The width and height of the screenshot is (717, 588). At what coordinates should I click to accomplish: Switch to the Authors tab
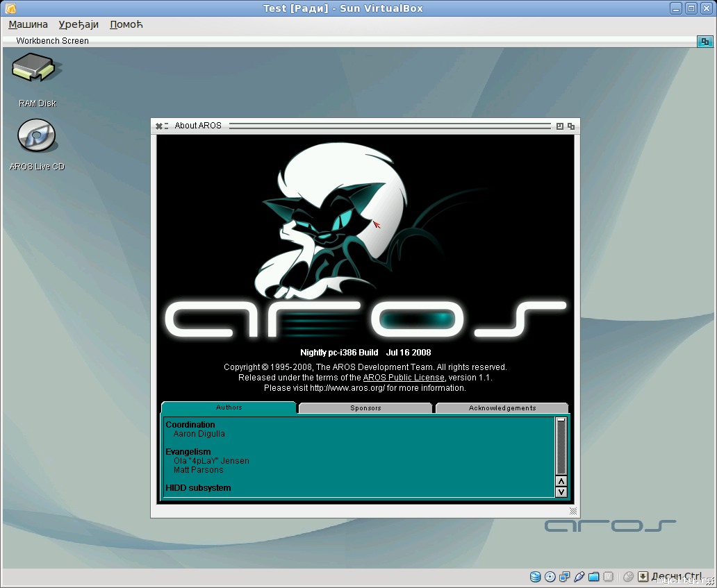click(229, 408)
